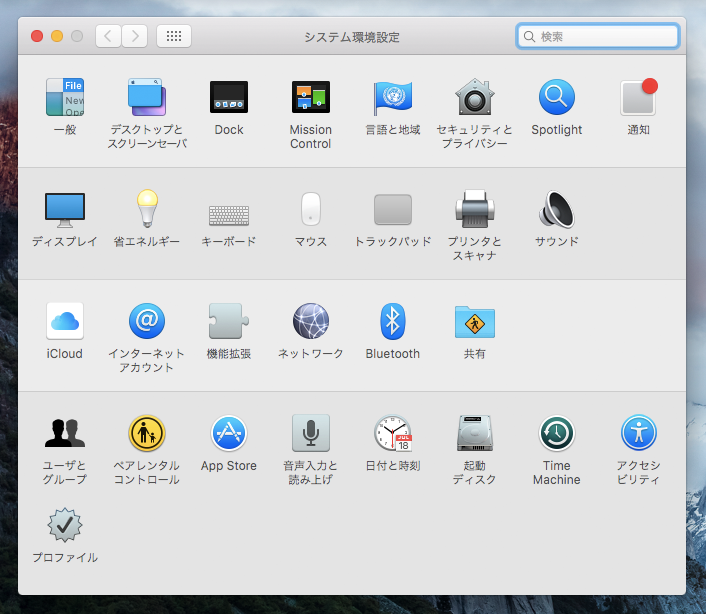This screenshot has height=614, width=706.
Task: Open キーボード keyboard preferences
Action: tap(229, 215)
